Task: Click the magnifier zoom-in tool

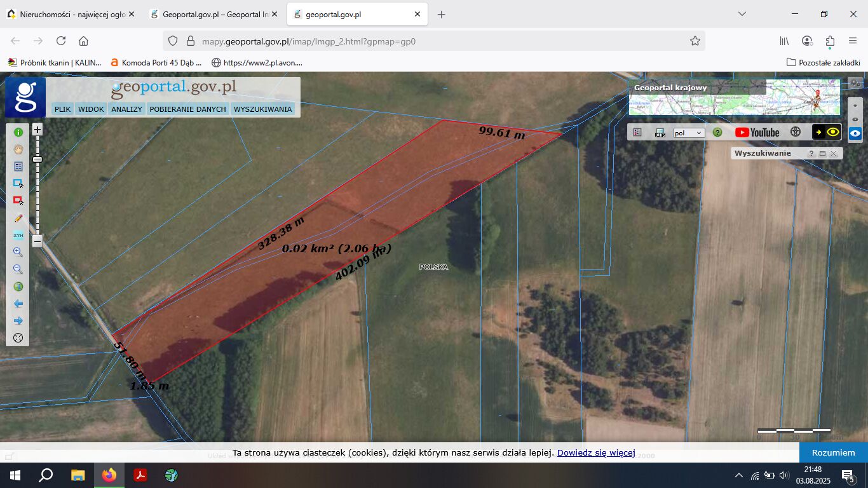Action: pyautogui.click(x=18, y=252)
